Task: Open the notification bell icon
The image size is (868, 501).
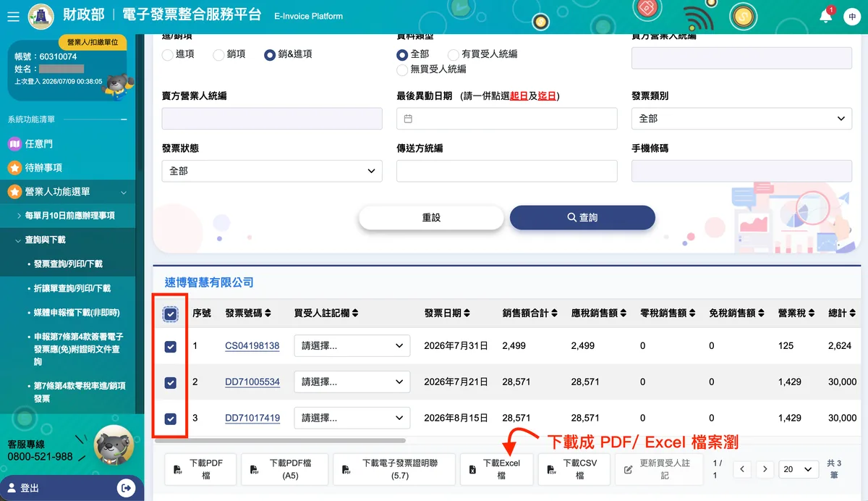Action: (826, 16)
